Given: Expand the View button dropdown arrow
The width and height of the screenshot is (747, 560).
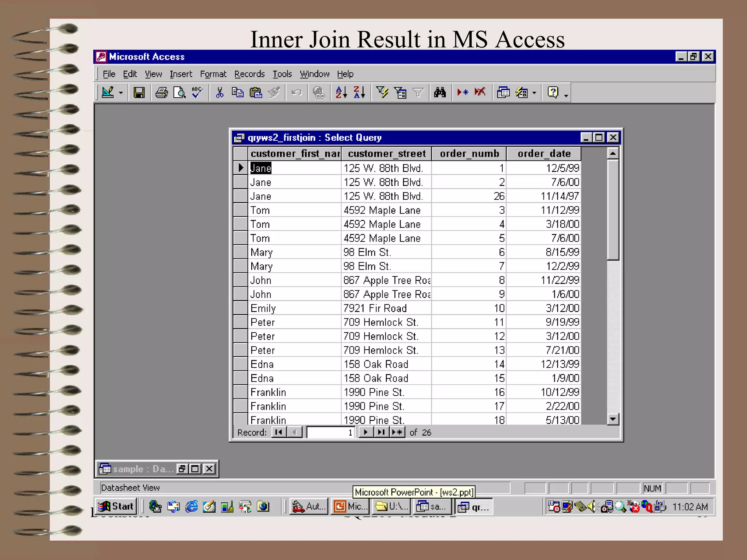Looking at the screenshot, I should [121, 93].
